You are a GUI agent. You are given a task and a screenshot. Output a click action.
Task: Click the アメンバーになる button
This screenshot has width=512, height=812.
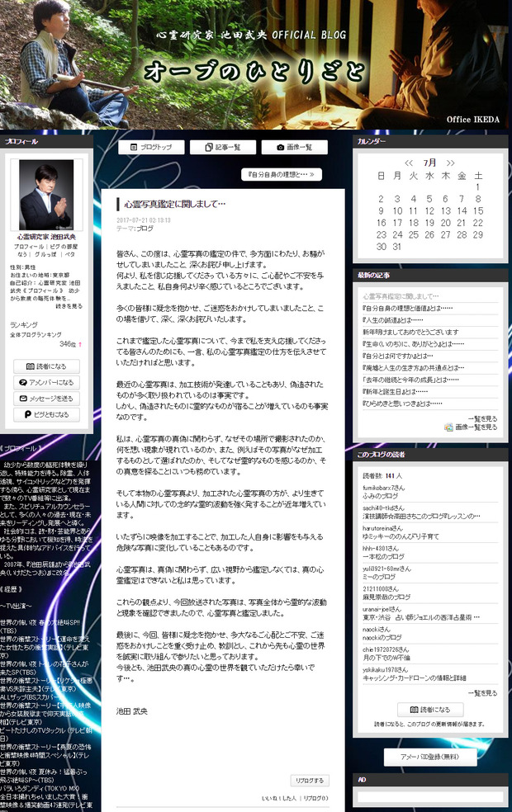click(46, 382)
